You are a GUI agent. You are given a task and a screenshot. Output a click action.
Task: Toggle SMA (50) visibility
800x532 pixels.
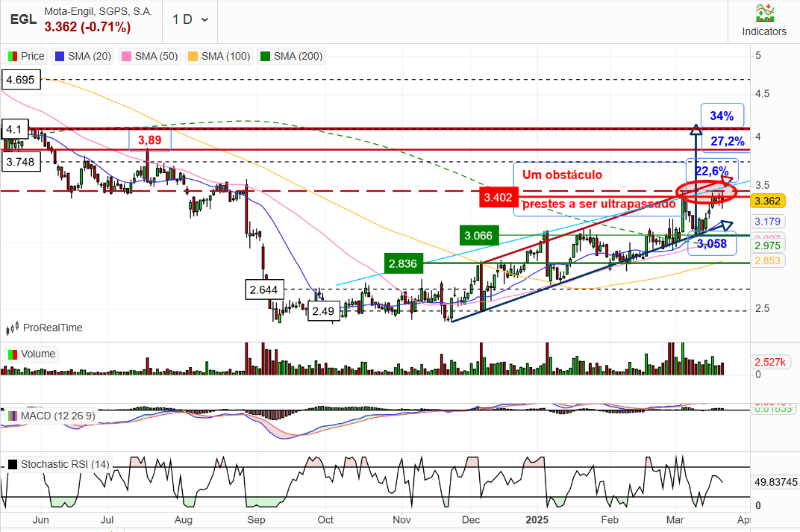click(149, 56)
